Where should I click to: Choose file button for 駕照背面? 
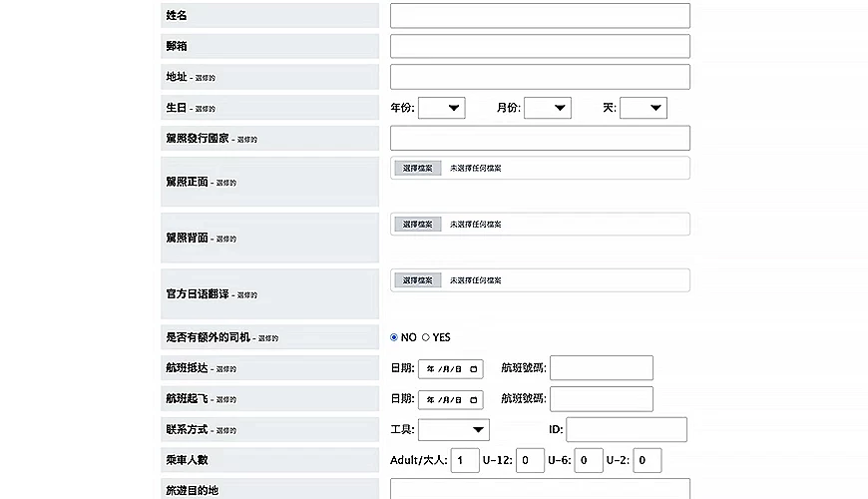pos(418,225)
